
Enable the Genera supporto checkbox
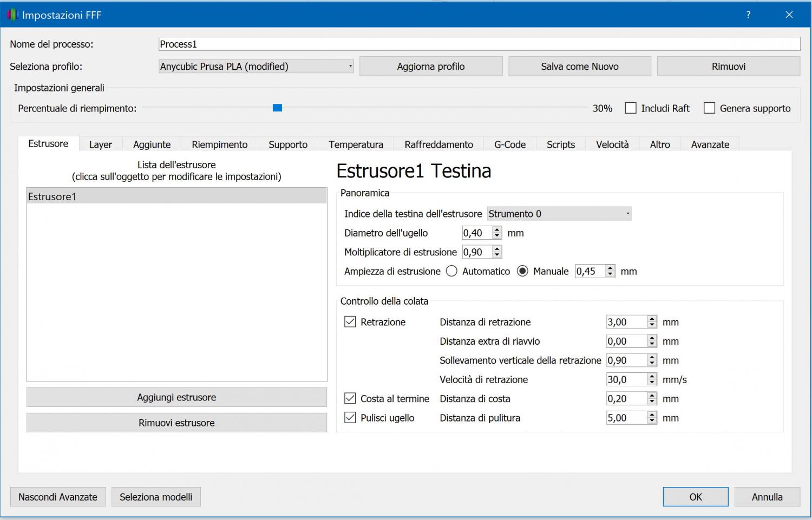pos(709,108)
